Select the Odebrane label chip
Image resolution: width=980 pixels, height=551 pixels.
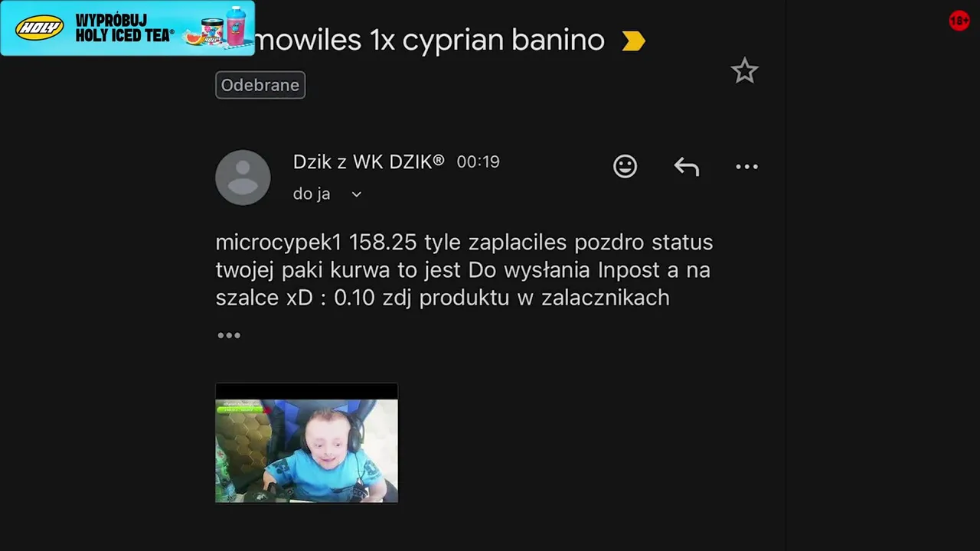pos(260,85)
